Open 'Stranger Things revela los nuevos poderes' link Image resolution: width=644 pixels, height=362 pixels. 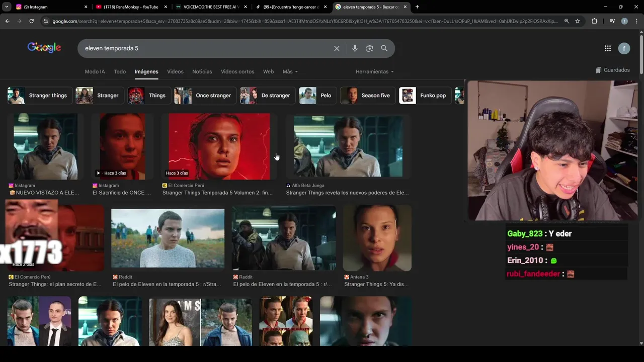click(x=347, y=193)
